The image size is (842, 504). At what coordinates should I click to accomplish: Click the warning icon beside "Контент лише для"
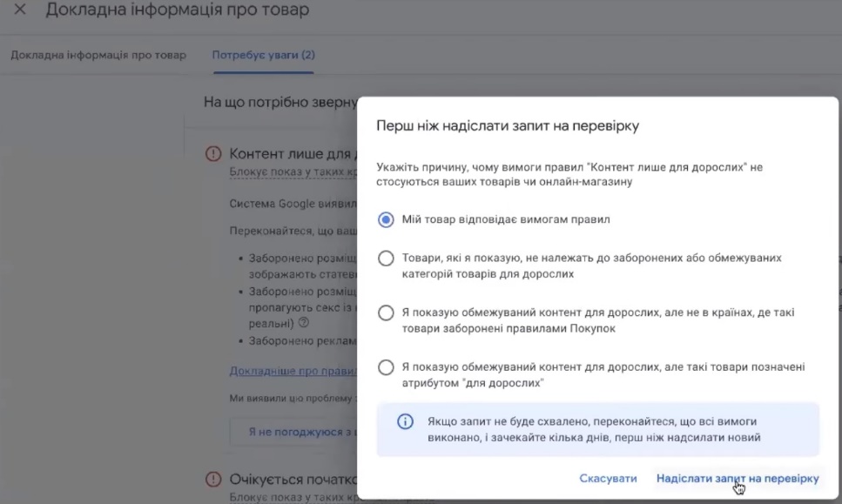point(213,154)
